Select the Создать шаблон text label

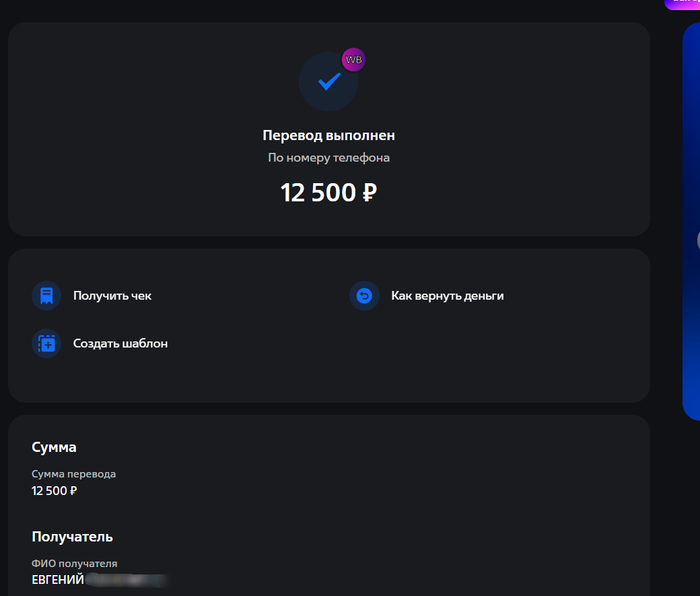tap(120, 344)
